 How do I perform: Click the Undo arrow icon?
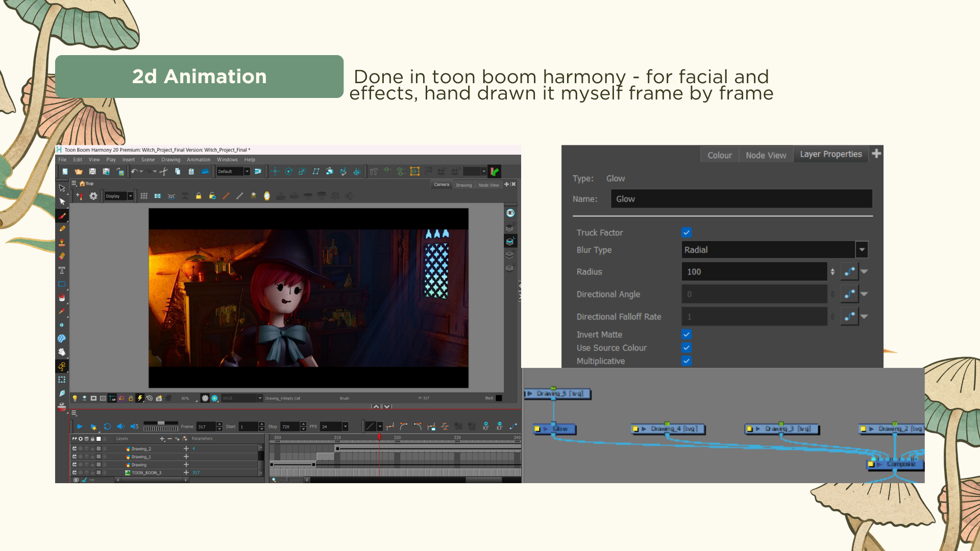click(x=134, y=171)
